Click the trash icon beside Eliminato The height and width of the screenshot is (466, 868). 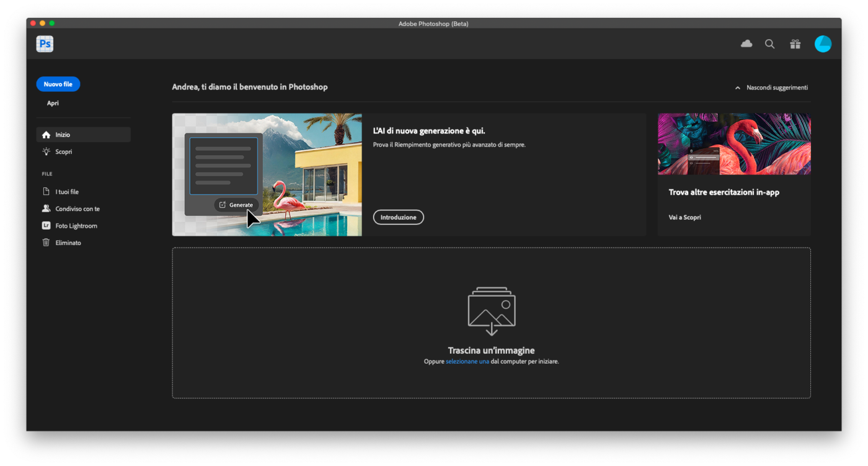click(x=46, y=243)
